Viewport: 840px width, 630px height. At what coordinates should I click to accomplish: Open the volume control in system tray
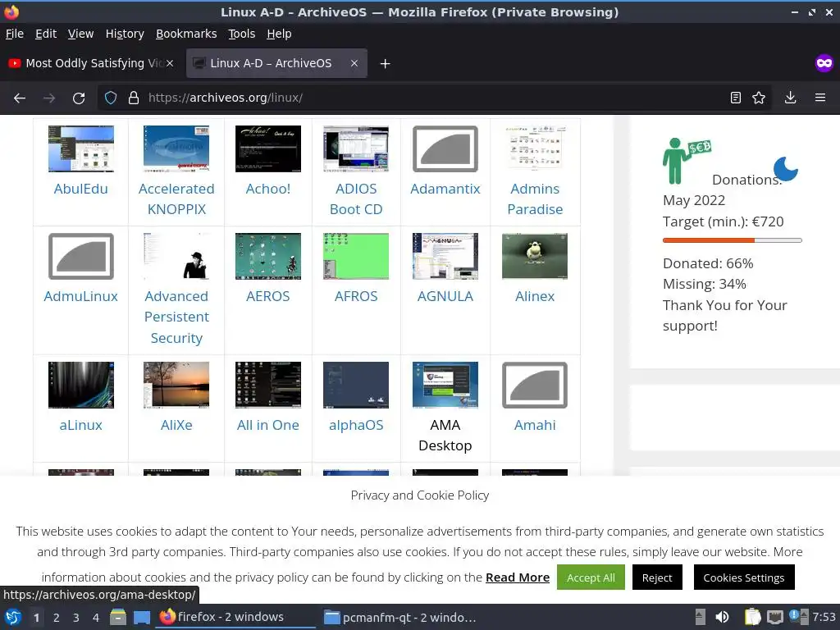[x=722, y=617]
